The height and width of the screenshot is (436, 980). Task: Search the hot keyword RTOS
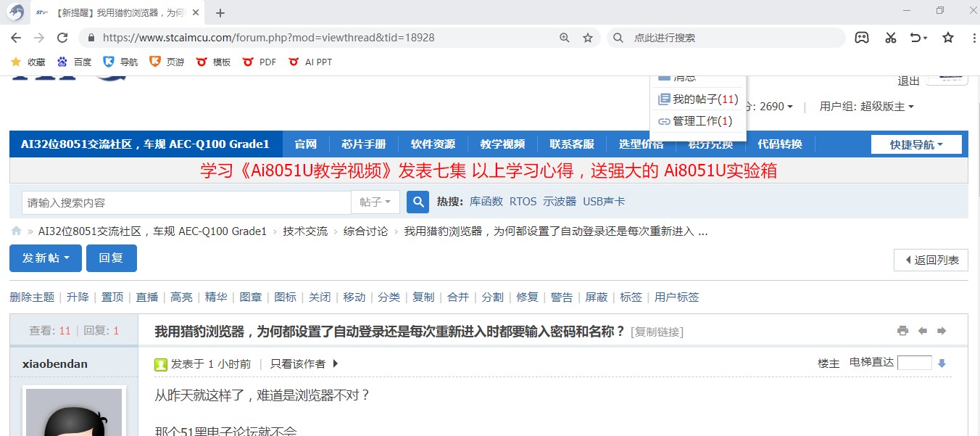523,202
